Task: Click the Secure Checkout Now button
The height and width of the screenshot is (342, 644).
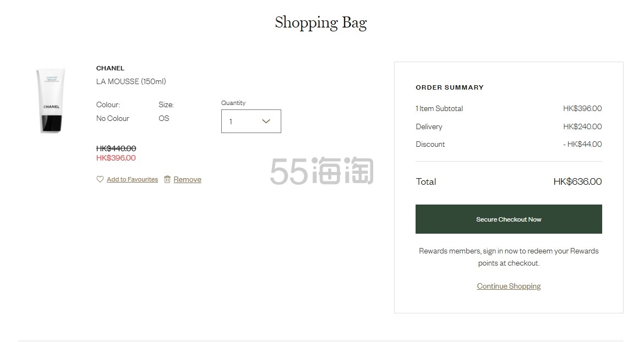Action: pos(509,219)
